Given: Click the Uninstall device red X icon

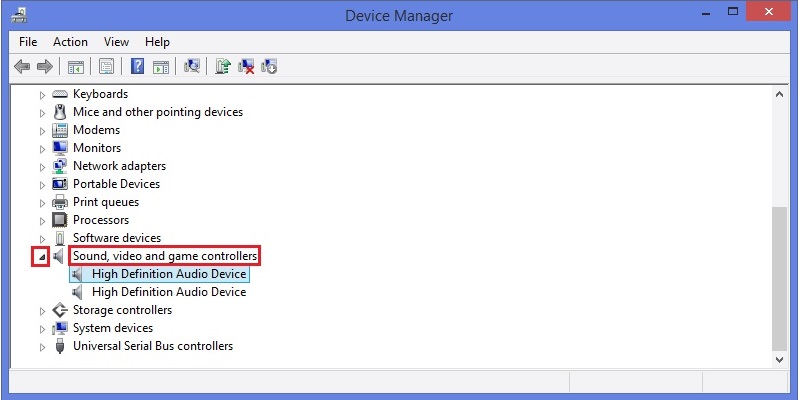Looking at the screenshot, I should [x=246, y=66].
